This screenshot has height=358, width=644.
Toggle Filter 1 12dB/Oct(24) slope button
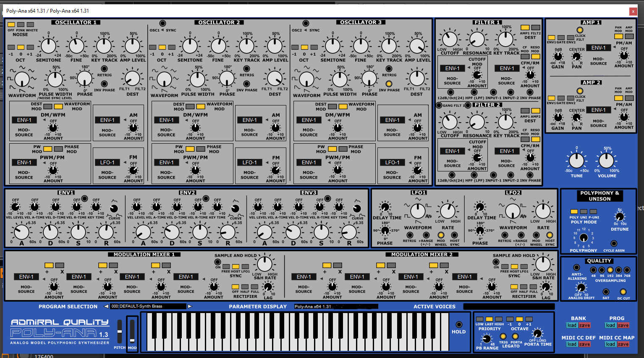tap(451, 93)
